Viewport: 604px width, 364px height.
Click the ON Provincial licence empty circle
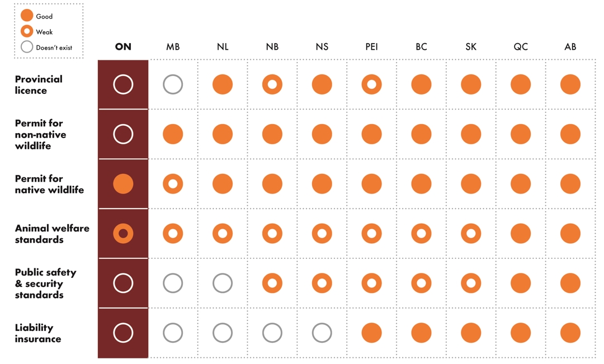coord(123,84)
